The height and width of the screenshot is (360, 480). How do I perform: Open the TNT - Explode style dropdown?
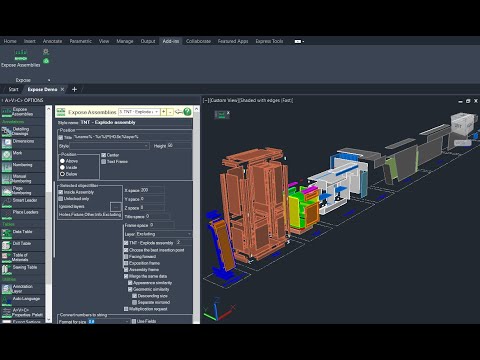point(139,112)
